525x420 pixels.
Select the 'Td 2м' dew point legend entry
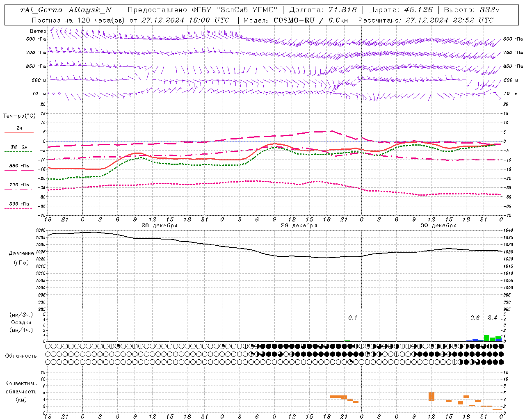click(19, 147)
